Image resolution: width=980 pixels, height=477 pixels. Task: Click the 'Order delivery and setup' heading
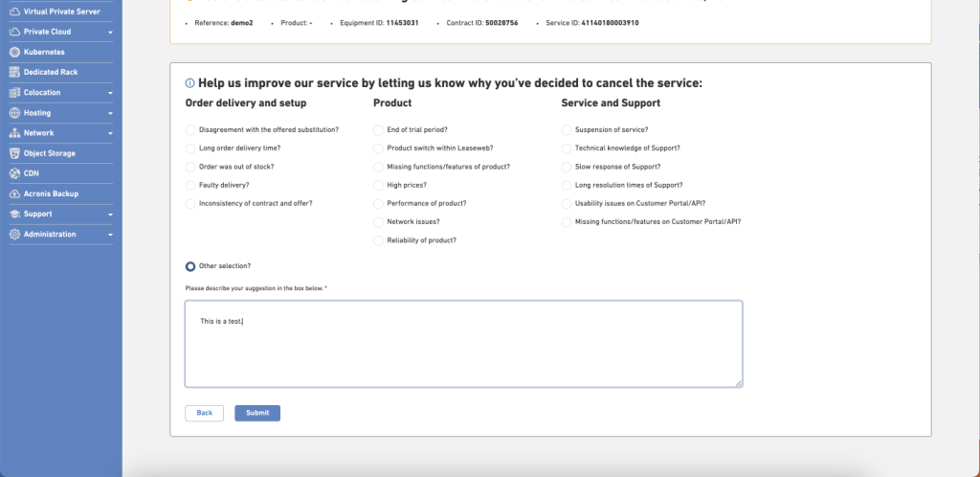click(246, 103)
